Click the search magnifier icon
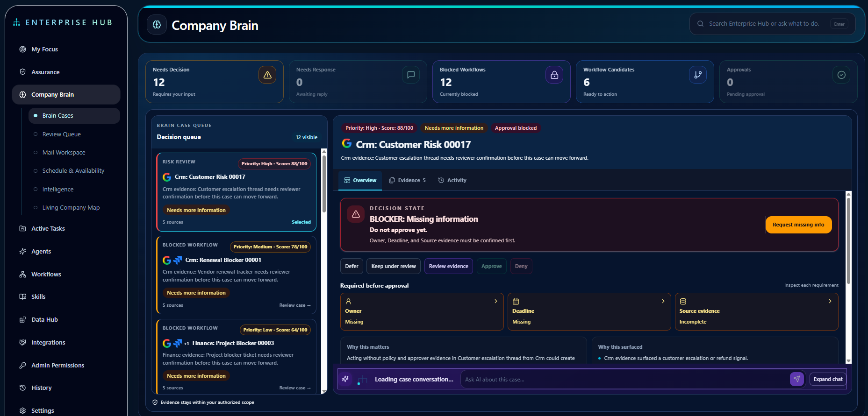 tap(700, 24)
